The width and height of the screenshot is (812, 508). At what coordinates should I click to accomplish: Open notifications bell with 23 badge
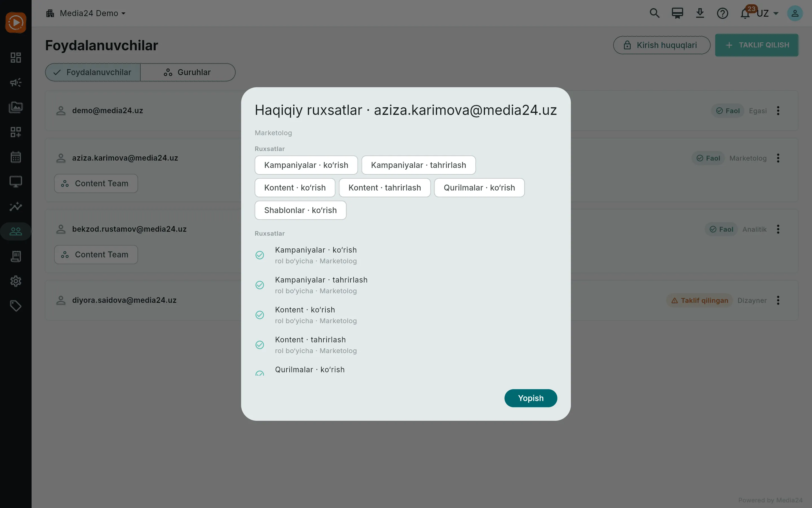(x=745, y=14)
